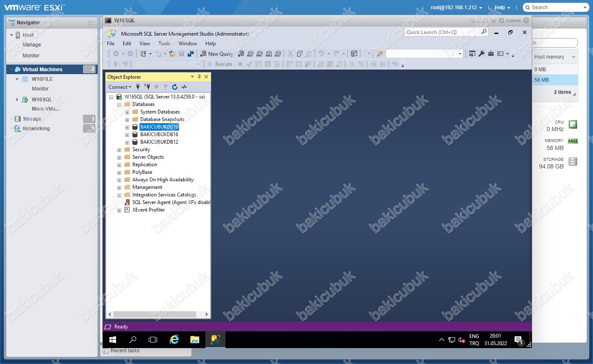Refresh the Object Explorer tree
The height and width of the screenshot is (364, 593).
(175, 87)
